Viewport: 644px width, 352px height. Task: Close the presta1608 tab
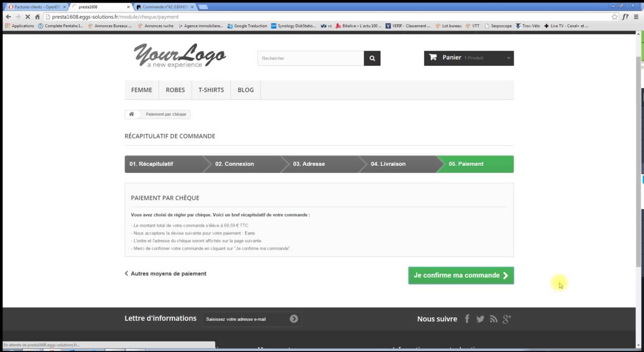(x=128, y=7)
